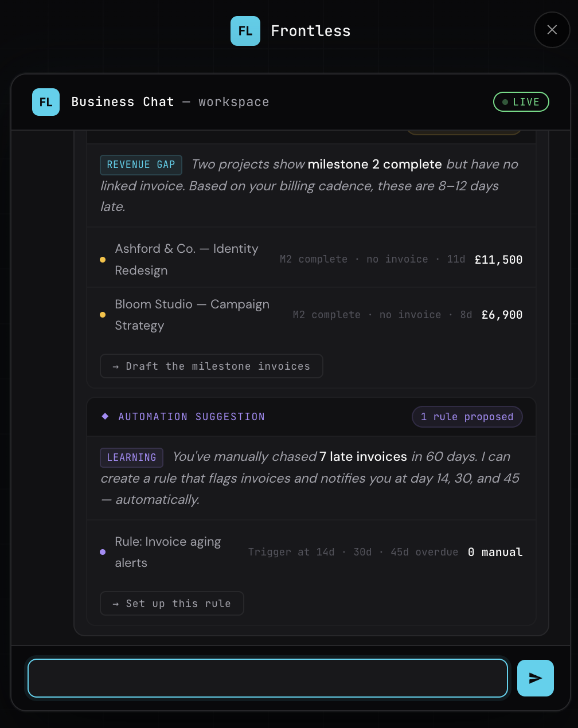Click the partially visible button above REVENUE GAP

(x=464, y=132)
